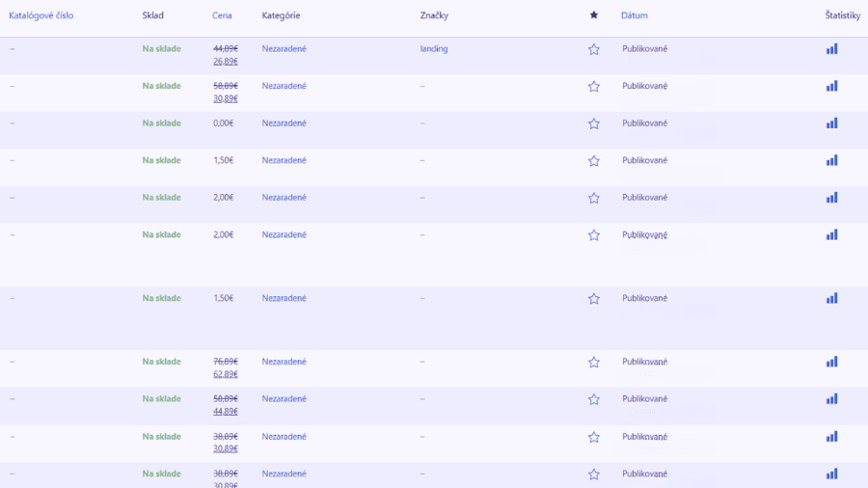
Task: Open Nezaradené category in the 0,00€ row
Action: pyautogui.click(x=284, y=122)
